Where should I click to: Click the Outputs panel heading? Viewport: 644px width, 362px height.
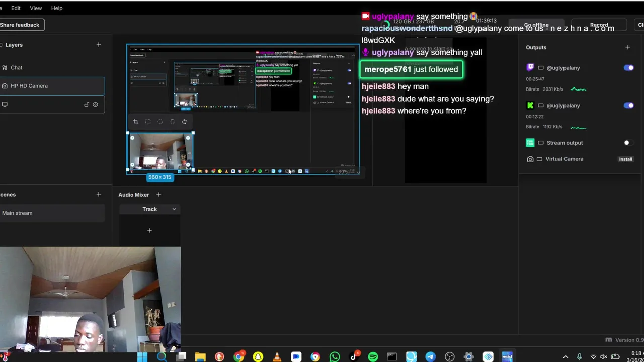tap(536, 47)
